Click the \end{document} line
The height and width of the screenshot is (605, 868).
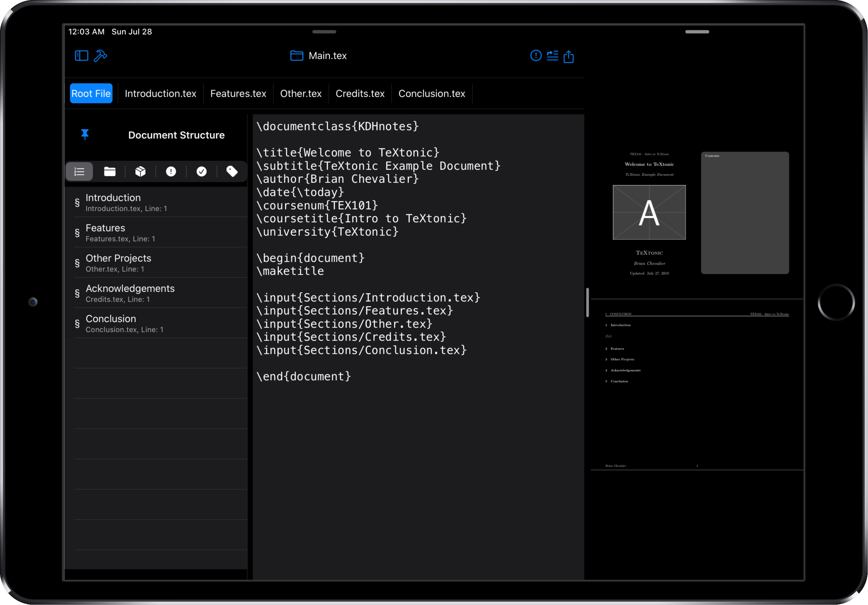[304, 377]
